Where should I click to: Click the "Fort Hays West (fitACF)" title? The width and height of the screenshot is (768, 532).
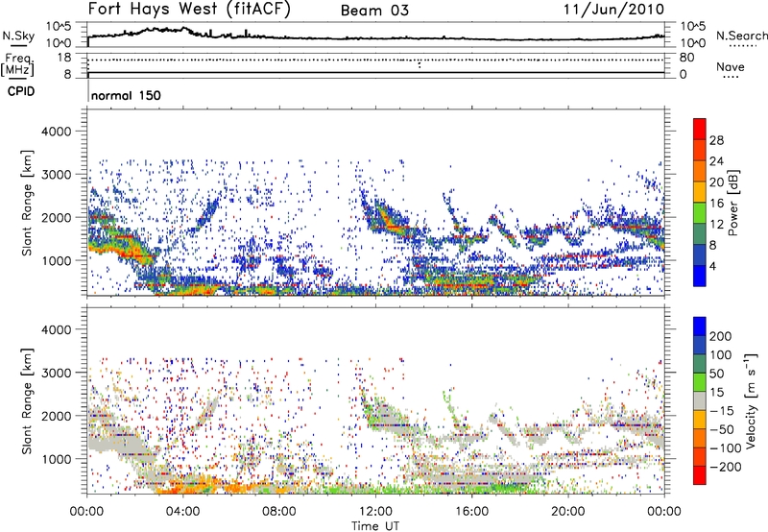pos(189,10)
